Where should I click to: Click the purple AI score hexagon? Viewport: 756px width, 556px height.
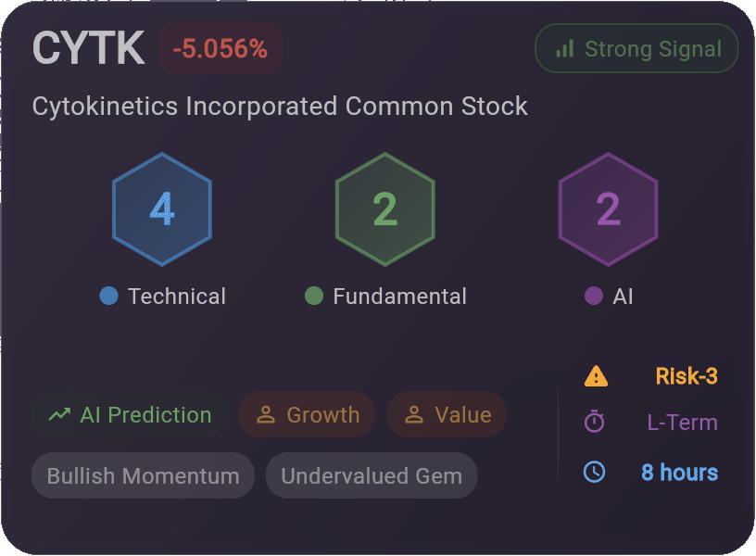pos(609,209)
